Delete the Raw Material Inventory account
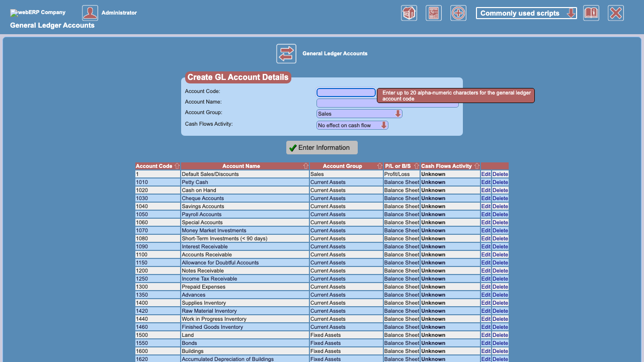 (x=500, y=311)
